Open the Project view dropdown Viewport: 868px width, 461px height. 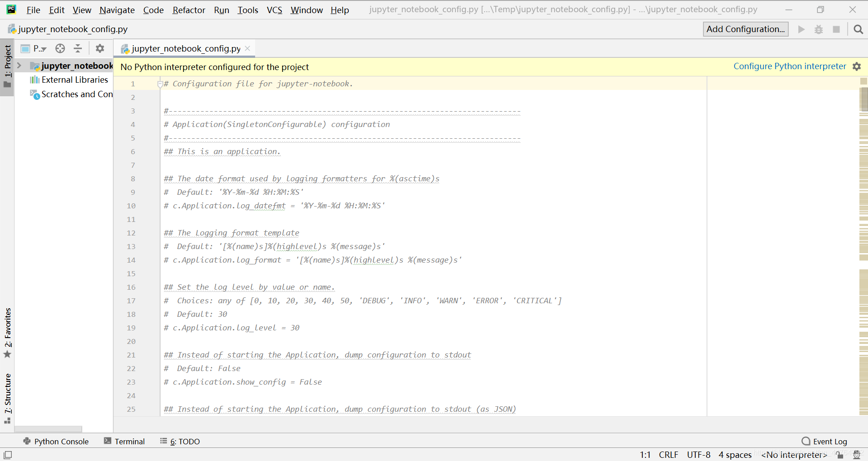pos(34,48)
